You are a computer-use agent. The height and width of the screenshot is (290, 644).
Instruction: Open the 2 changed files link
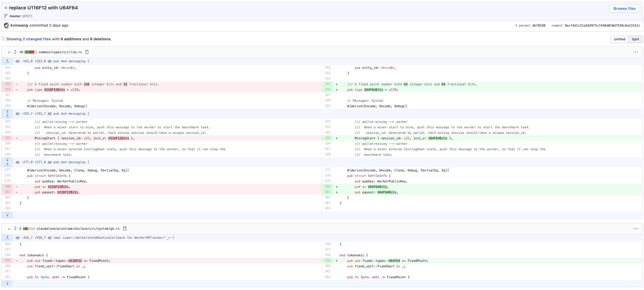(x=37, y=39)
